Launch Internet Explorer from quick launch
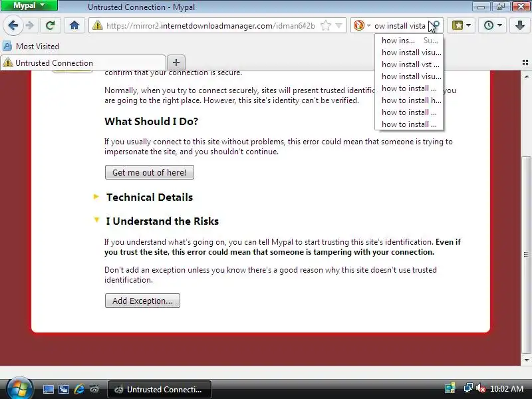 pos(79,389)
